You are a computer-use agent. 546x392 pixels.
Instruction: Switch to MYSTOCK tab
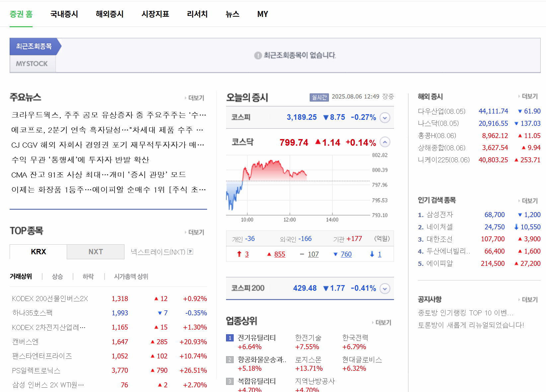pos(32,63)
